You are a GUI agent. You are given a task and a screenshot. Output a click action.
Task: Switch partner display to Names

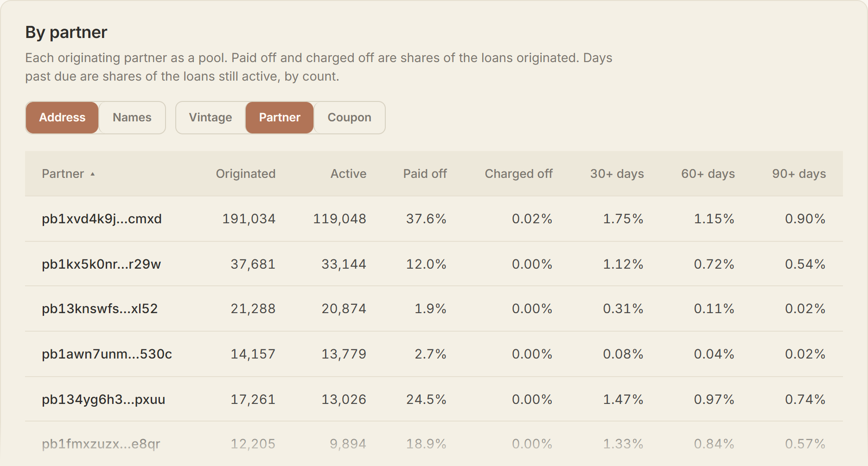pyautogui.click(x=132, y=118)
